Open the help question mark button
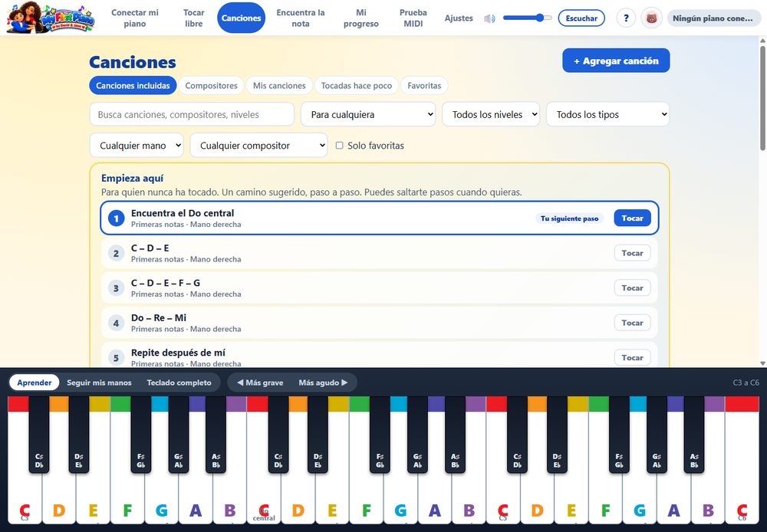This screenshot has height=532, width=767. coord(626,18)
